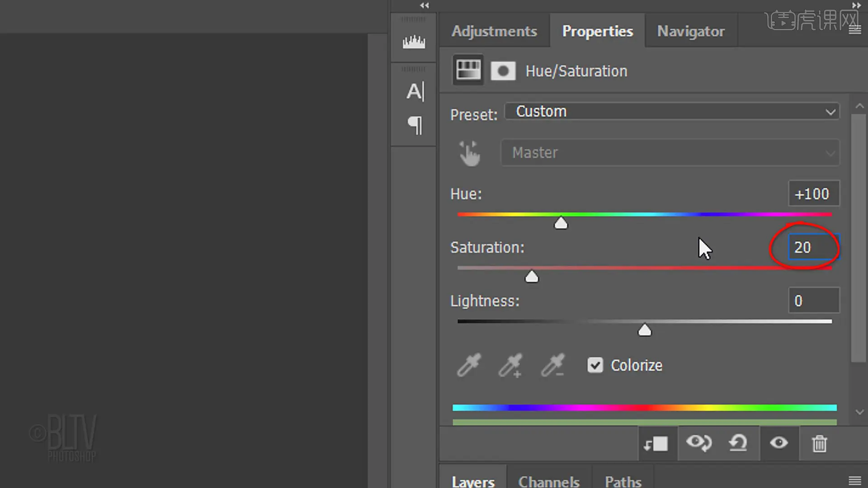This screenshot has width=868, height=488.
Task: Click the Lightness value field
Action: [x=814, y=300]
